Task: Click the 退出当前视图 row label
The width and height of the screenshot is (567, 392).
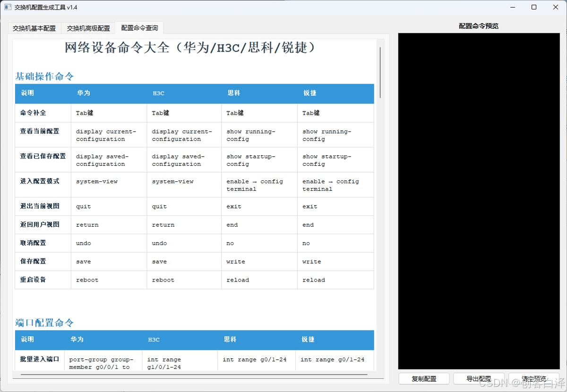Action: coord(40,206)
